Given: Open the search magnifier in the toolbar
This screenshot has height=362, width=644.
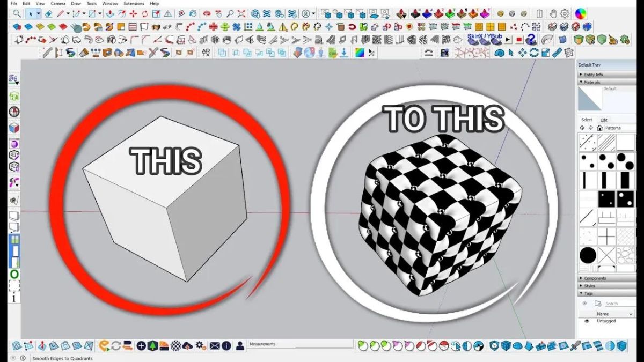Looking at the screenshot, I should click(x=17, y=13).
